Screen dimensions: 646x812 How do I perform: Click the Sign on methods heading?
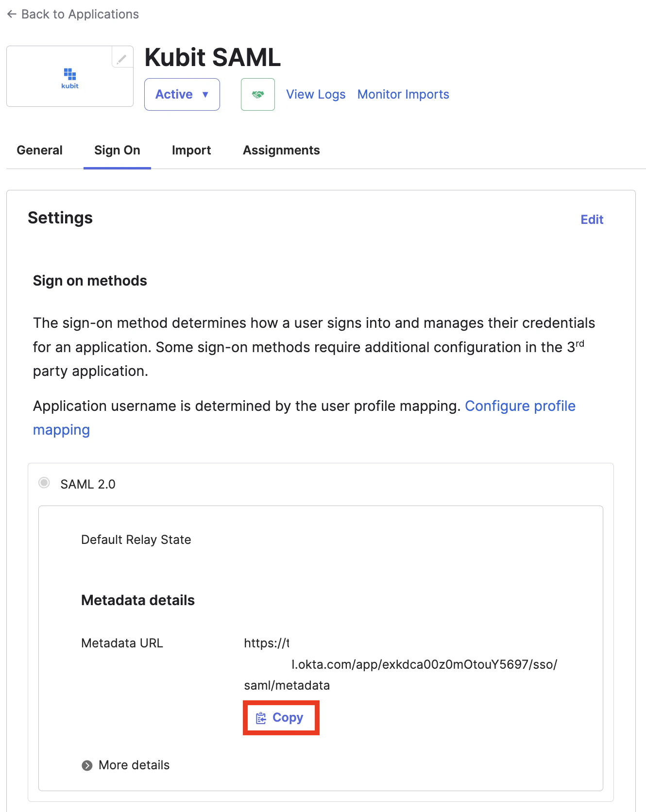coord(90,281)
